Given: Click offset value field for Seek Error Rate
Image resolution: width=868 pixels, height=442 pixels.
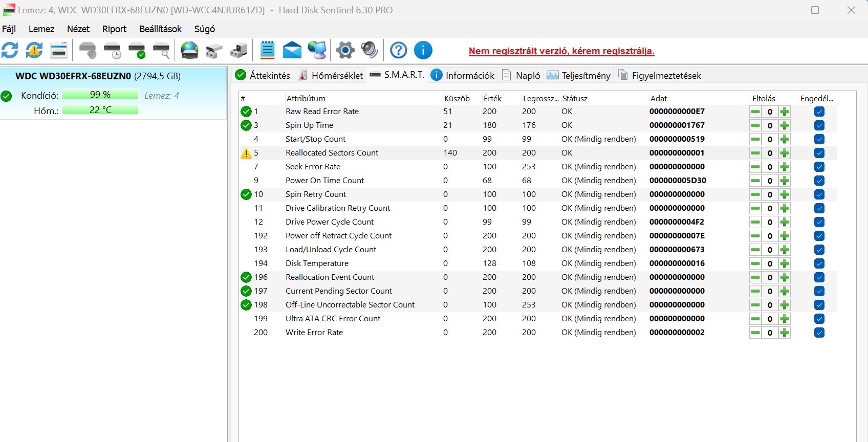Looking at the screenshot, I should [770, 167].
